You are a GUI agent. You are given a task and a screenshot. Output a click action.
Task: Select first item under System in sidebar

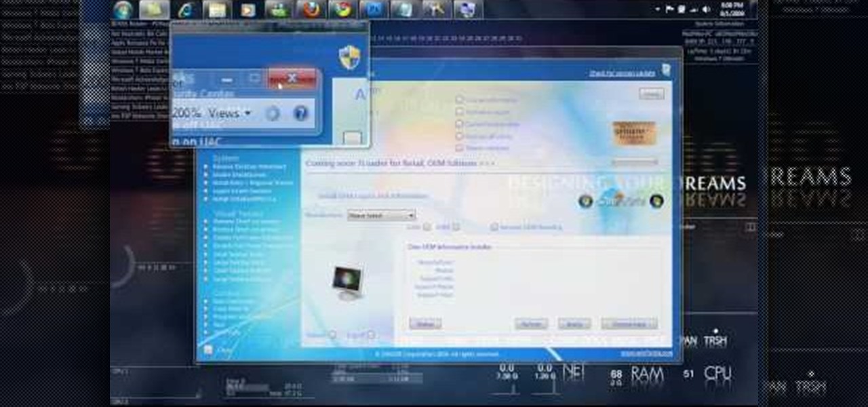coord(249,167)
